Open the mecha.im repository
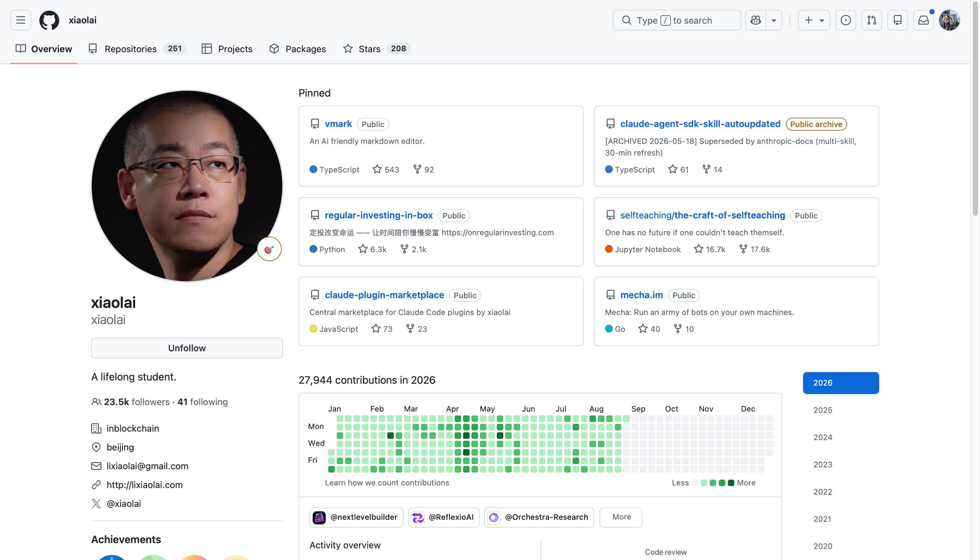The image size is (980, 560). pos(641,295)
